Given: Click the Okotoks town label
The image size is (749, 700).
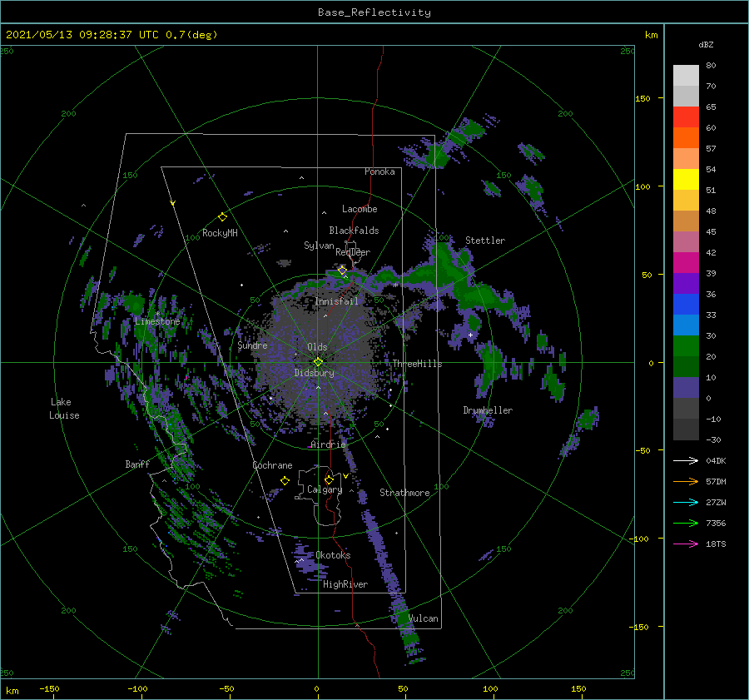Looking at the screenshot, I should (333, 555).
